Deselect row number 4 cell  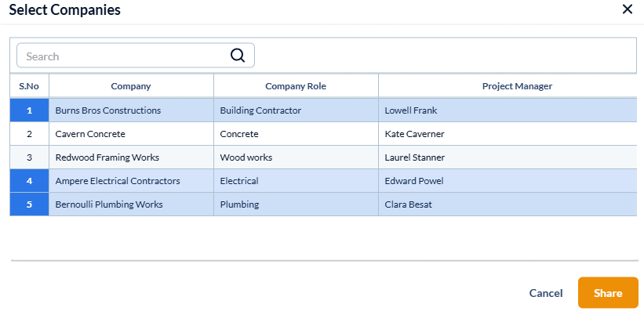[x=29, y=181]
